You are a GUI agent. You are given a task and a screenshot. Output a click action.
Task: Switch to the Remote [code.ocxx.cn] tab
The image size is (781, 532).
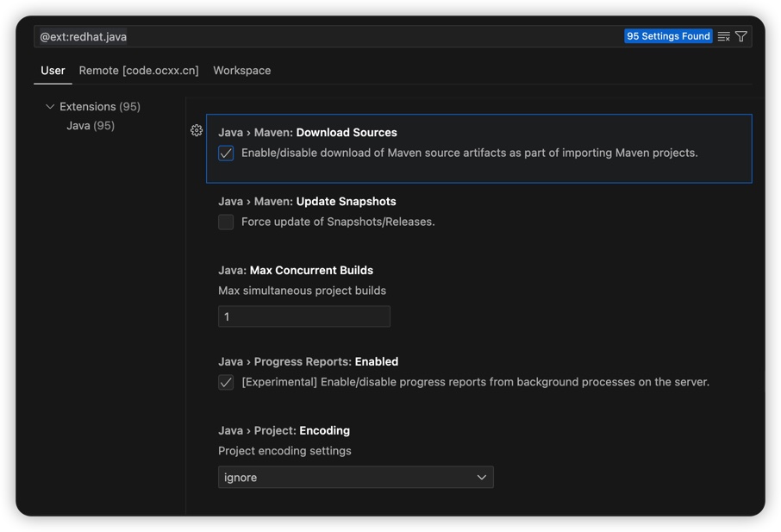(x=139, y=71)
